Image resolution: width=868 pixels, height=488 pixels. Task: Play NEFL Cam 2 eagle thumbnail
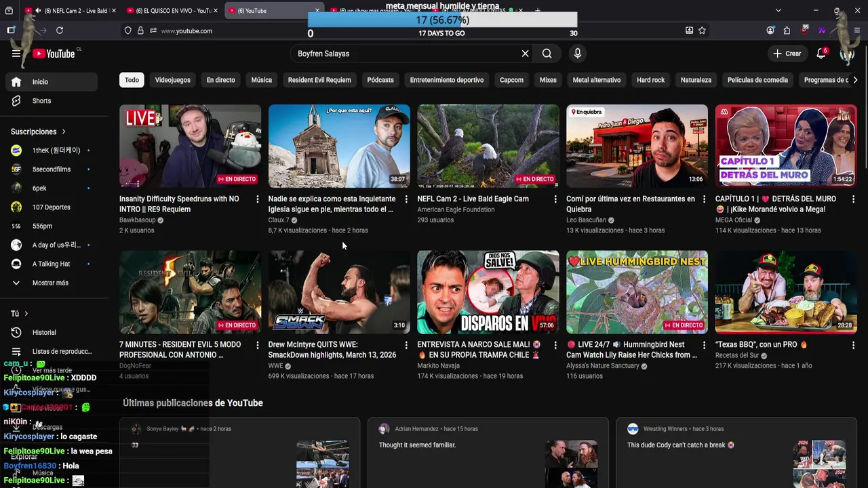tap(488, 146)
